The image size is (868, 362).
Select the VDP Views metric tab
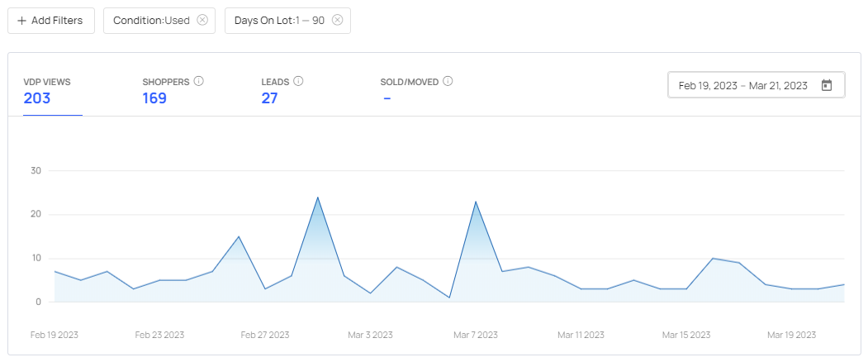(x=47, y=91)
